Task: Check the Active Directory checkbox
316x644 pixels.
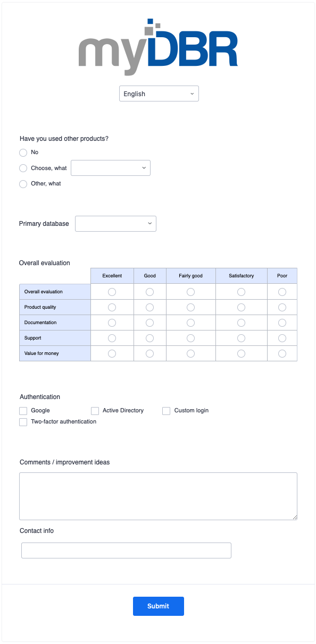Action: (x=95, y=411)
